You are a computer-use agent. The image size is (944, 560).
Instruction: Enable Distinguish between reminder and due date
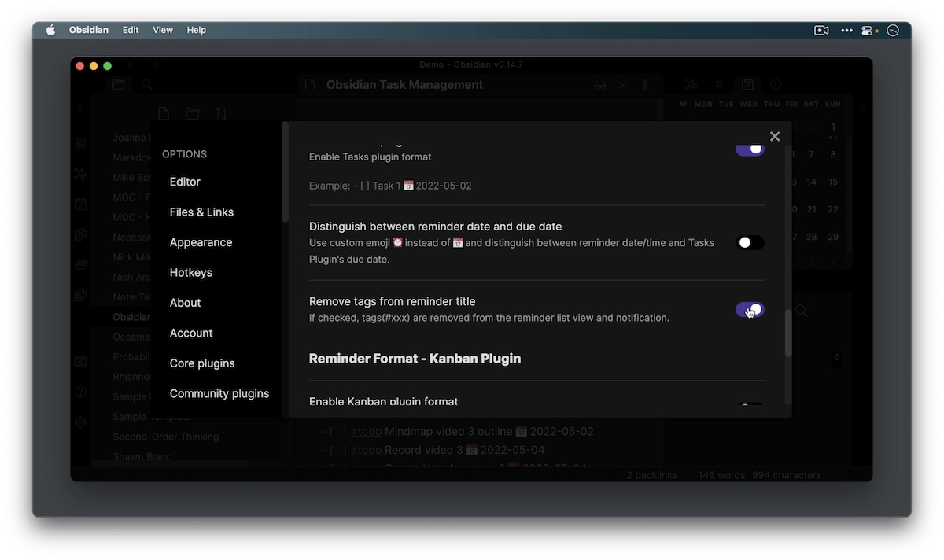click(x=750, y=243)
